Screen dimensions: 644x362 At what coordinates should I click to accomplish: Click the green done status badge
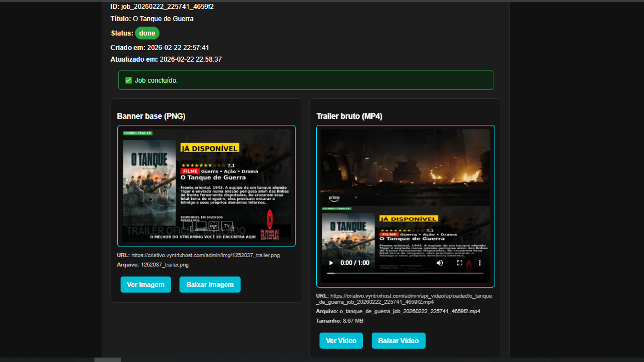(147, 33)
